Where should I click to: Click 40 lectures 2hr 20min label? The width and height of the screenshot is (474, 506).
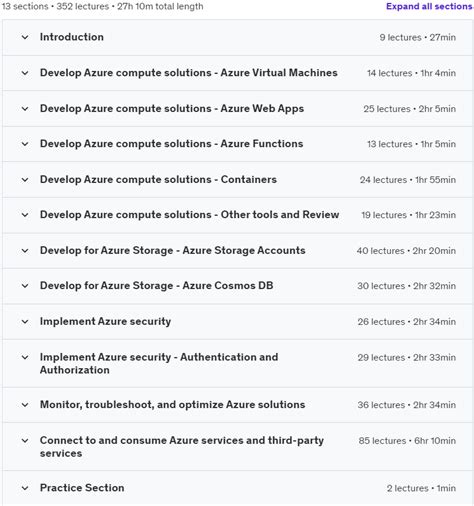[x=406, y=251]
